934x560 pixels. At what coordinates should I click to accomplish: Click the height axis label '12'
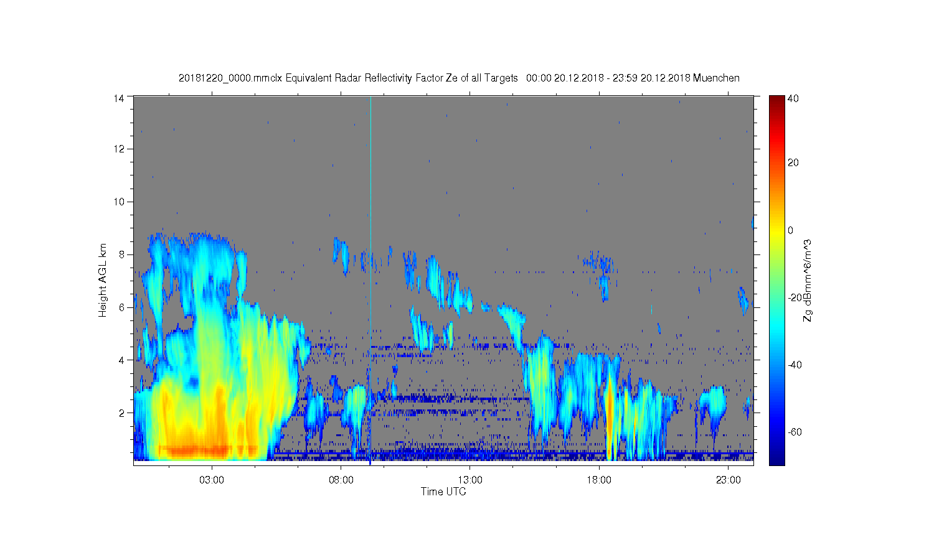click(120, 149)
